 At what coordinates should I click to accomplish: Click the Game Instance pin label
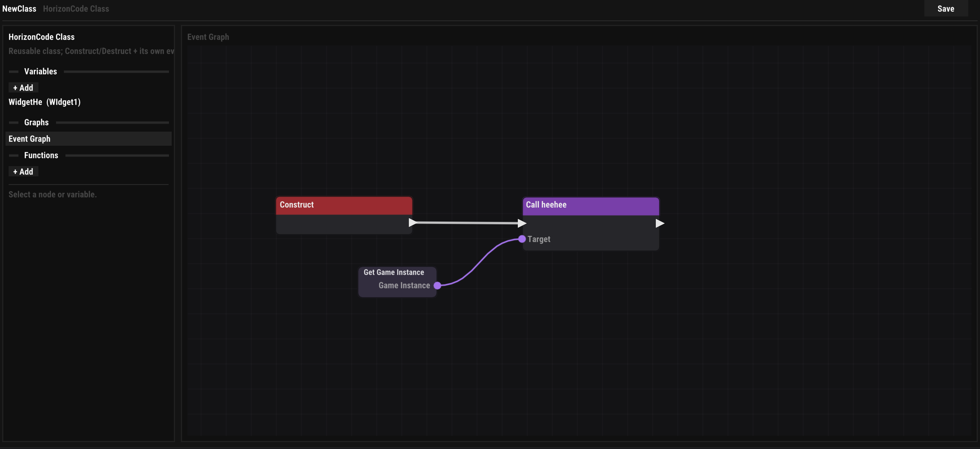pos(404,286)
